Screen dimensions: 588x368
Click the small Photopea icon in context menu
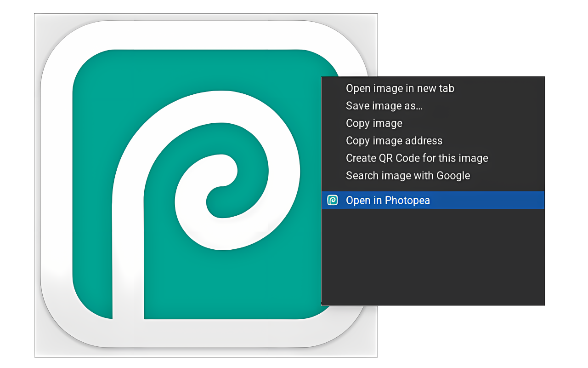click(333, 200)
